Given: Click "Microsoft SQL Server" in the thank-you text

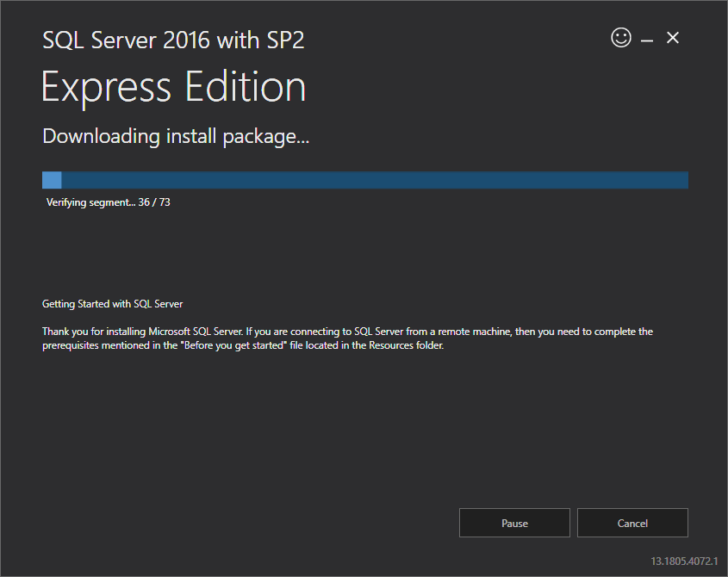Looking at the screenshot, I should point(195,332).
